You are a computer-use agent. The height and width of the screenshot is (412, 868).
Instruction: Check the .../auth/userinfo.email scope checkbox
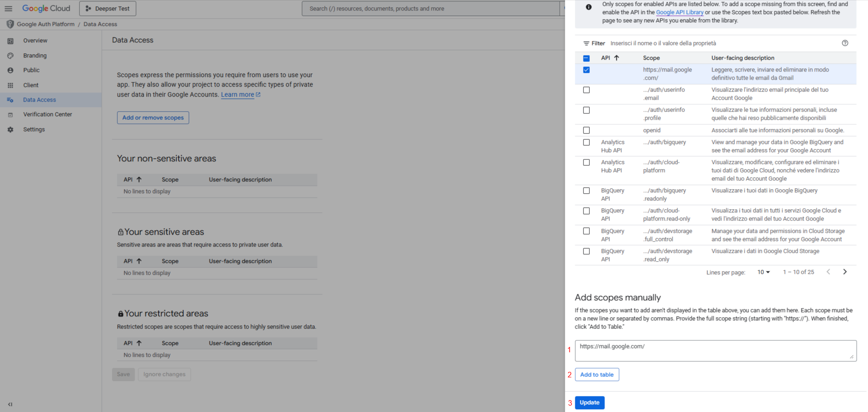click(587, 90)
